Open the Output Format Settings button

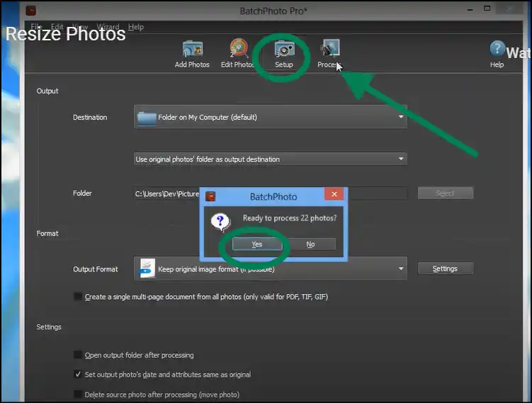coord(445,268)
